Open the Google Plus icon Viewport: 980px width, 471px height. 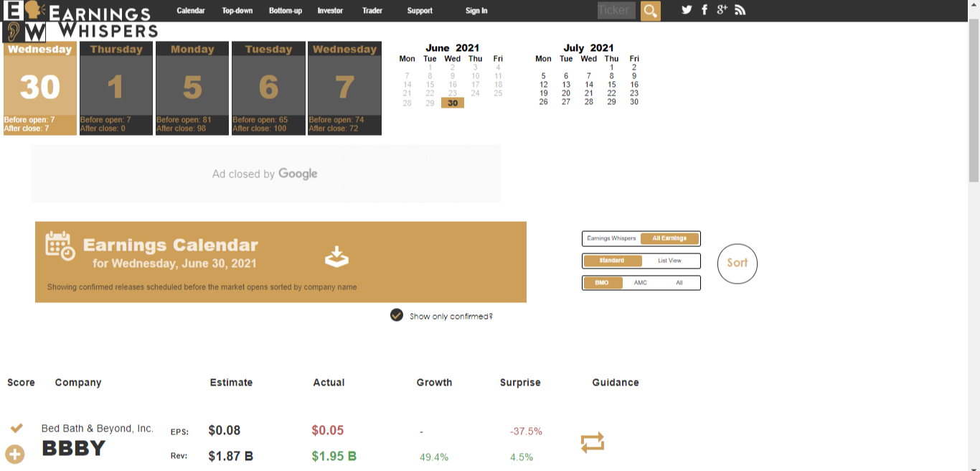point(722,10)
